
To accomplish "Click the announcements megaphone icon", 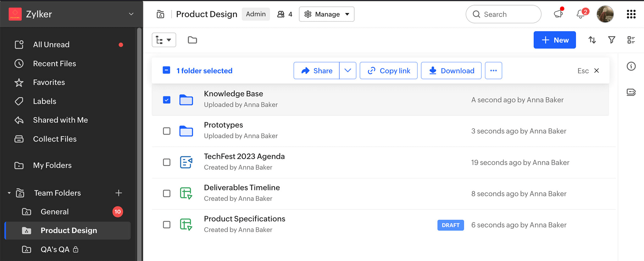I will tap(558, 14).
